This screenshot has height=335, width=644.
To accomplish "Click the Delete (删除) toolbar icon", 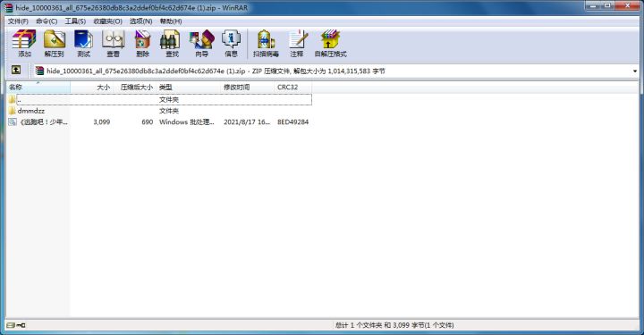I will [x=142, y=44].
